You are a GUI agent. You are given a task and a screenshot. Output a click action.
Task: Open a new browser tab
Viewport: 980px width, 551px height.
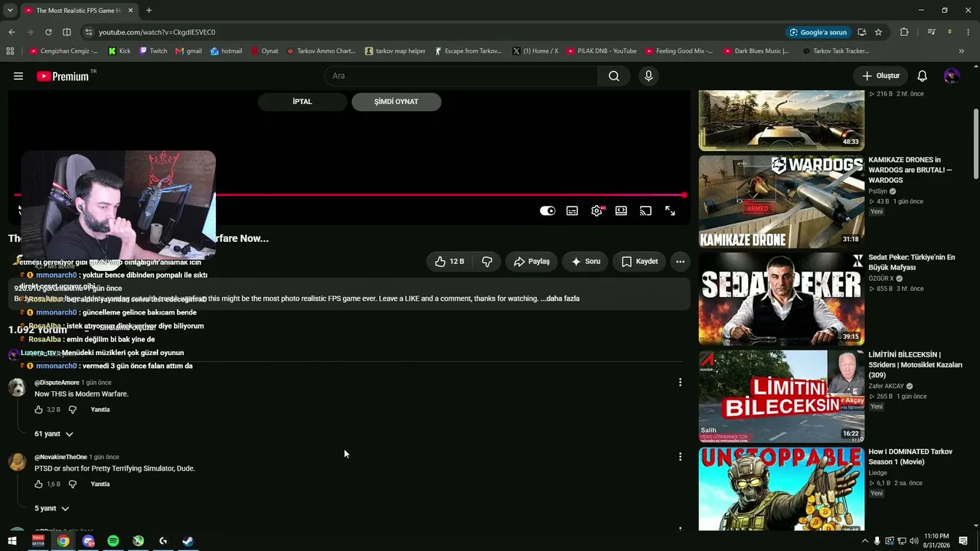tap(149, 11)
